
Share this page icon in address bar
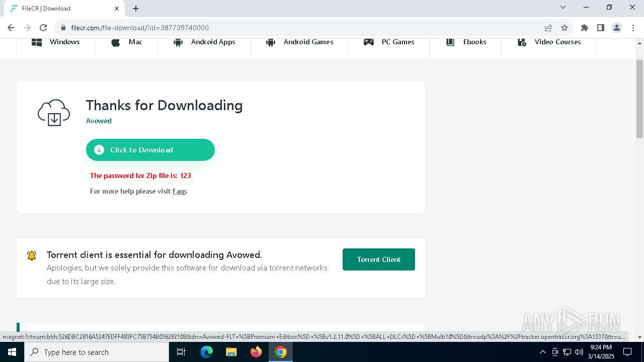tap(548, 28)
